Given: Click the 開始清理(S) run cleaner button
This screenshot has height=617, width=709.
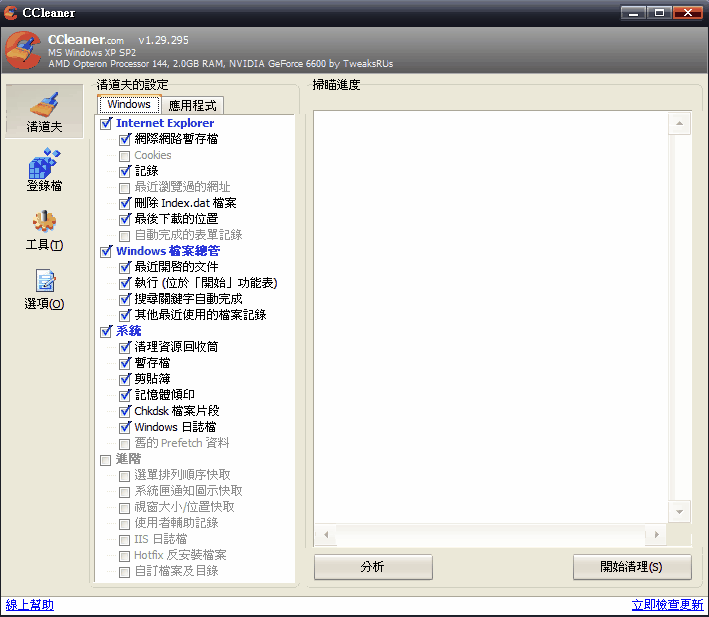Looking at the screenshot, I should pos(632,567).
